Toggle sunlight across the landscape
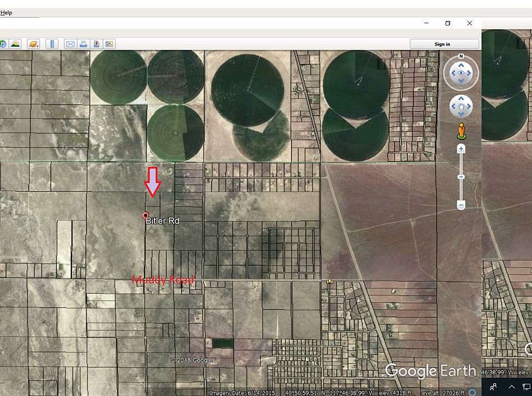This screenshot has width=532, height=396. (16, 44)
